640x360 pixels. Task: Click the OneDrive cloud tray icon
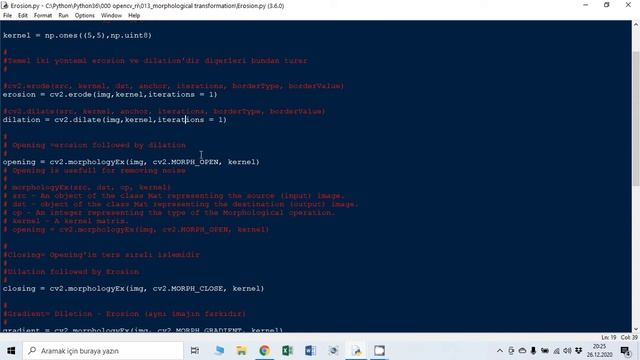[522, 351]
